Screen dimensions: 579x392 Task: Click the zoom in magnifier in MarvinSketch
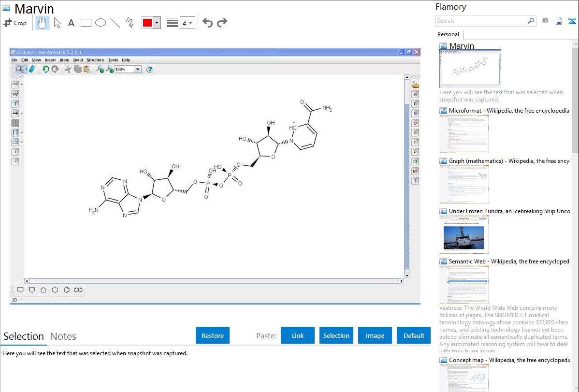click(100, 69)
